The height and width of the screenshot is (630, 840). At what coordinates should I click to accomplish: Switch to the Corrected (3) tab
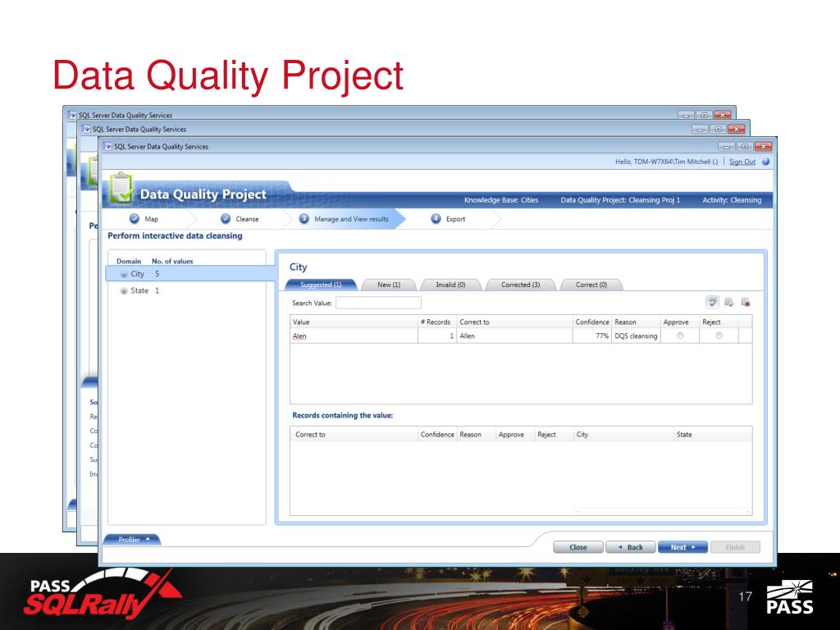[520, 285]
